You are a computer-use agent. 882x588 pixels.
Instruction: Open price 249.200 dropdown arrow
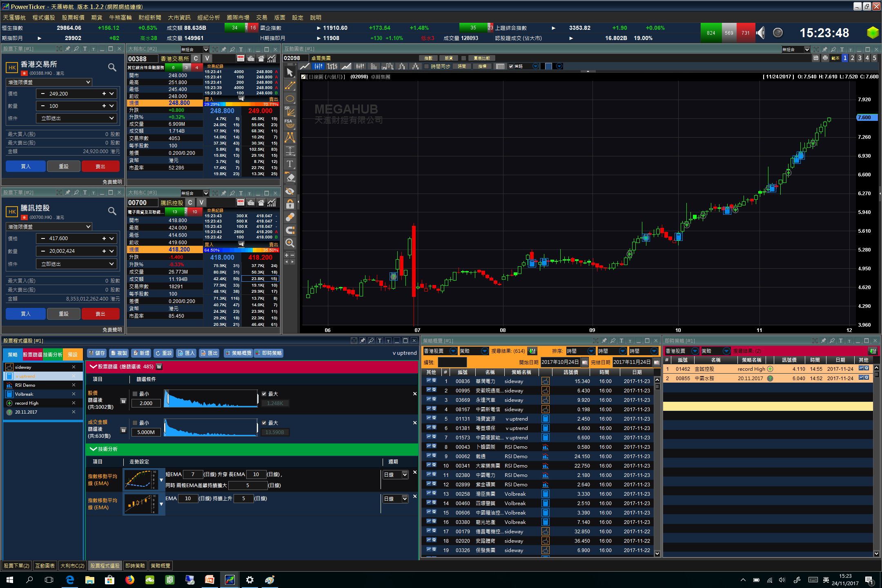click(x=111, y=94)
